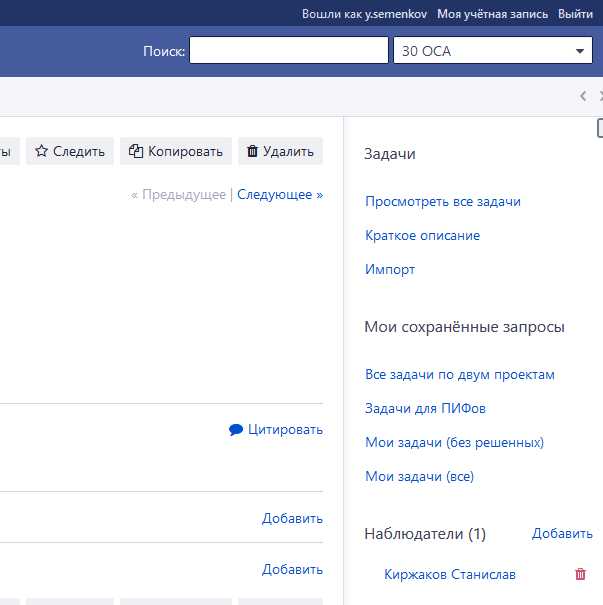Viewport: 603px width, 605px height.
Task: Open saved query Все задачи по двум проектам
Action: point(460,375)
